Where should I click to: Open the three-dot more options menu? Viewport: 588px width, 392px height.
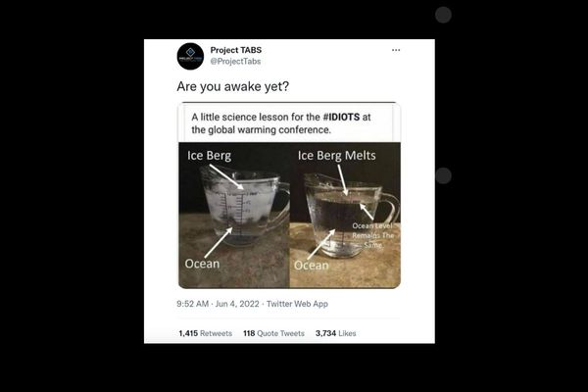pyautogui.click(x=396, y=50)
